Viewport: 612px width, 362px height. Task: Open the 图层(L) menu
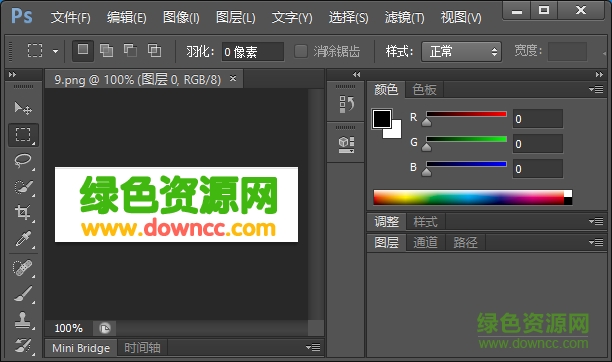click(236, 18)
